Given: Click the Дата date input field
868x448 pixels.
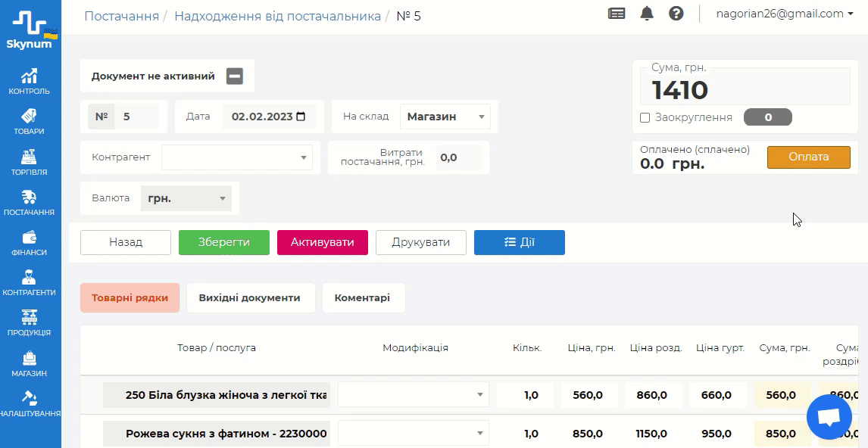Looking at the screenshot, I should coord(269,117).
